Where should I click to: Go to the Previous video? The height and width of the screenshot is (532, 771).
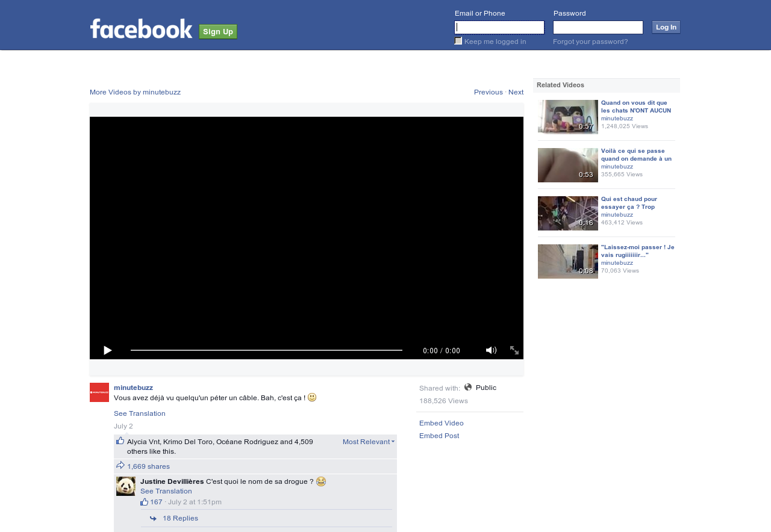coord(489,92)
